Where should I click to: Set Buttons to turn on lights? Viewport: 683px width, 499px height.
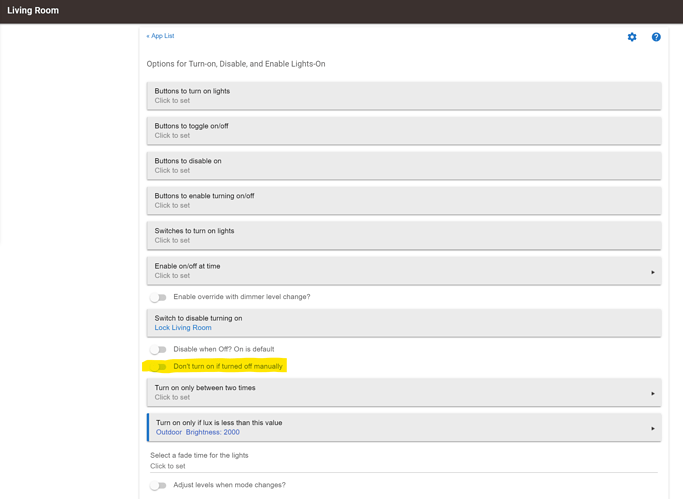[404, 96]
